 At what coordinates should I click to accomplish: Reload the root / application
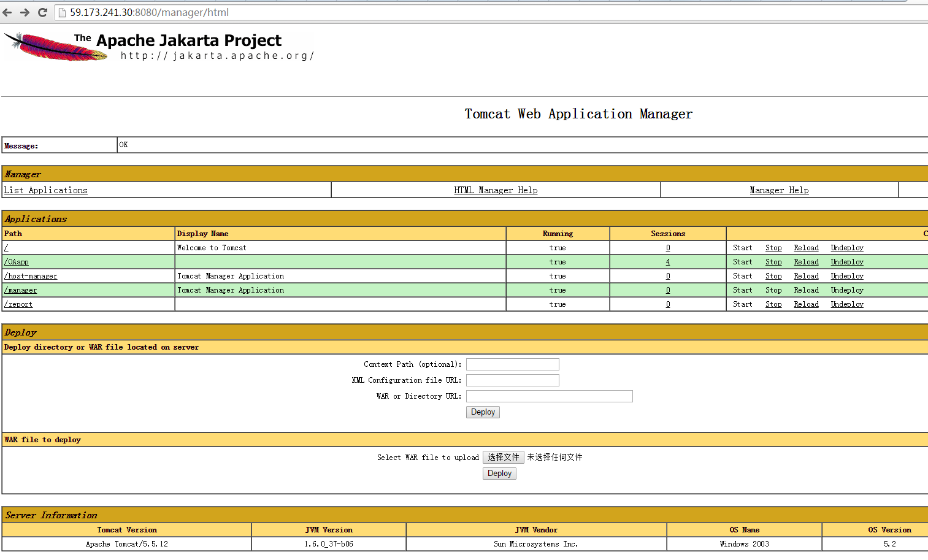[806, 248]
